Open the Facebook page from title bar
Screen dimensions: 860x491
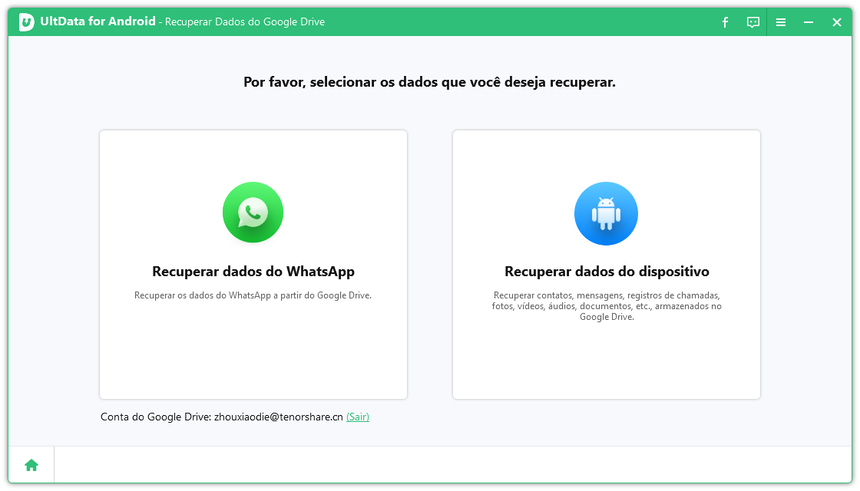[x=725, y=22]
